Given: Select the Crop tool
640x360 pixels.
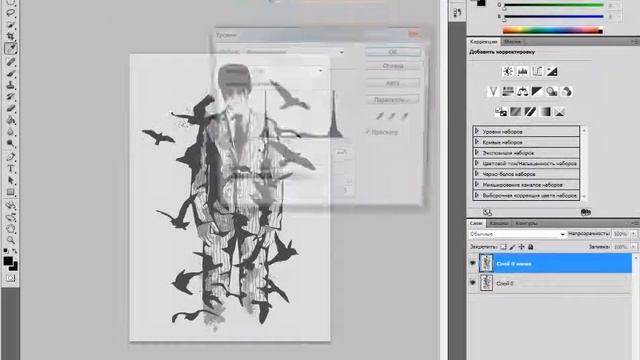Looking at the screenshot, I should 11,36.
